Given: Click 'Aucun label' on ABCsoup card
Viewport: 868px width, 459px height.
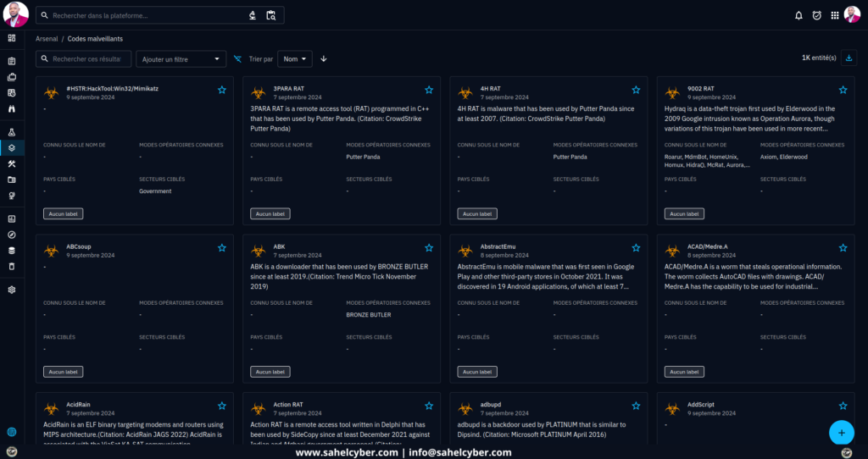Looking at the screenshot, I should click(x=63, y=372).
